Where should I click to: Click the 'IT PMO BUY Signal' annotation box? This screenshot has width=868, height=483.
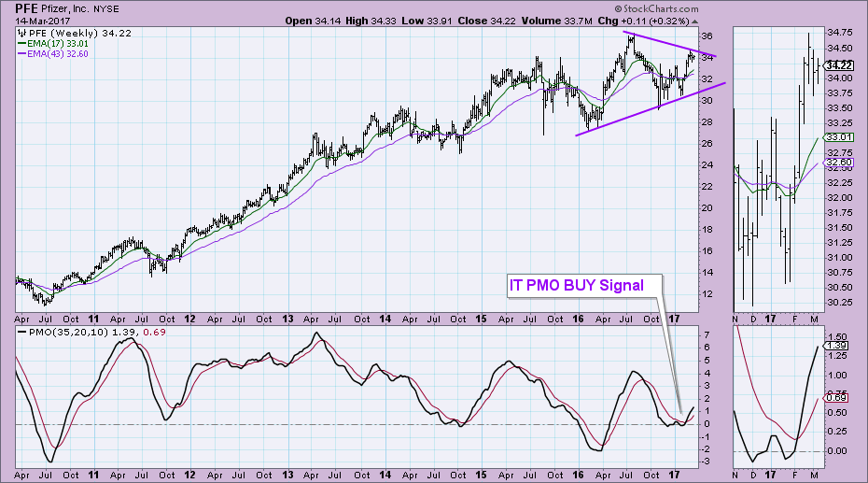point(584,286)
